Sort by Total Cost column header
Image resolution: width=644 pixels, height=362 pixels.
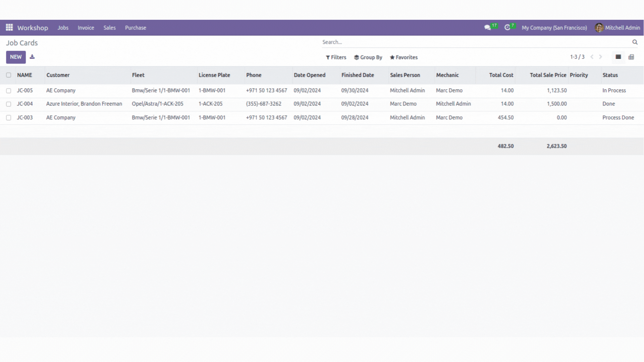501,75
